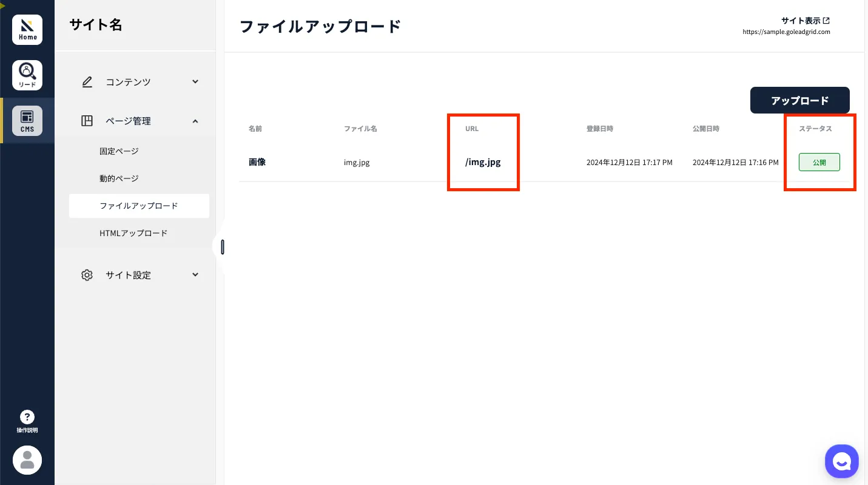
Task: Open the 操作説明 help icon
Action: click(x=27, y=421)
